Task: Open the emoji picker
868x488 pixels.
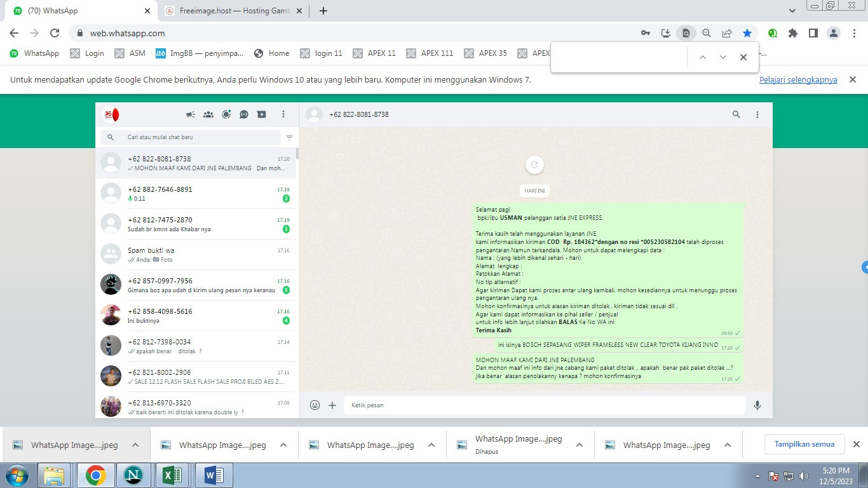Action: (x=315, y=405)
